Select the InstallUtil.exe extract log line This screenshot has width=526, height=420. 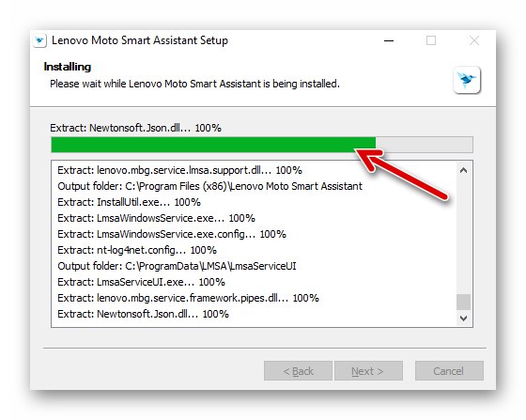pos(129,202)
